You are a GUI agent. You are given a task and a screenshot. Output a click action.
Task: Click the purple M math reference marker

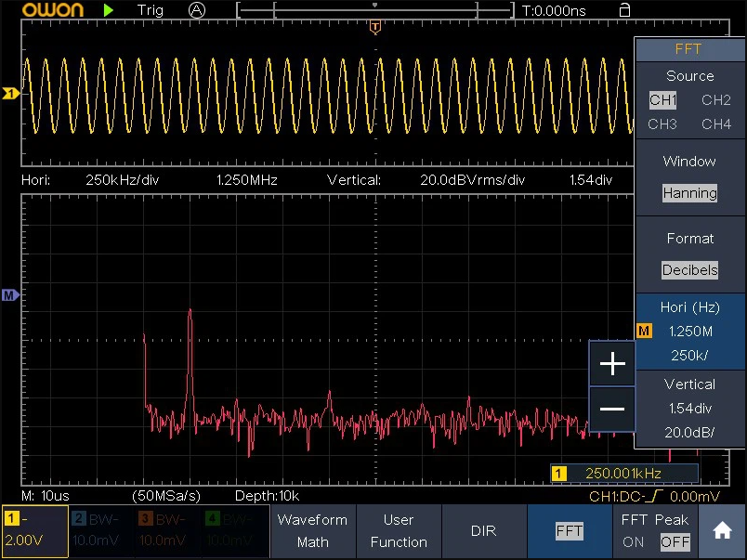coord(10,295)
